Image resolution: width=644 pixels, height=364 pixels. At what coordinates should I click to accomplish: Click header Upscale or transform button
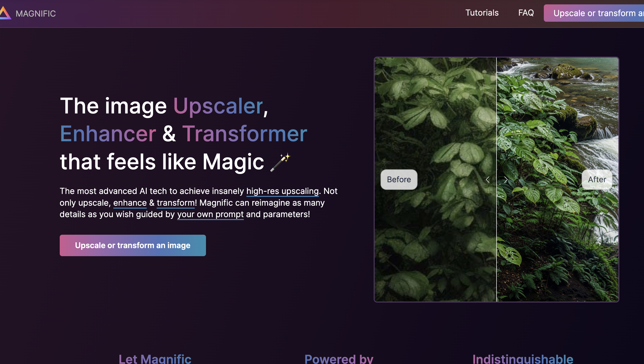pyautogui.click(x=594, y=13)
